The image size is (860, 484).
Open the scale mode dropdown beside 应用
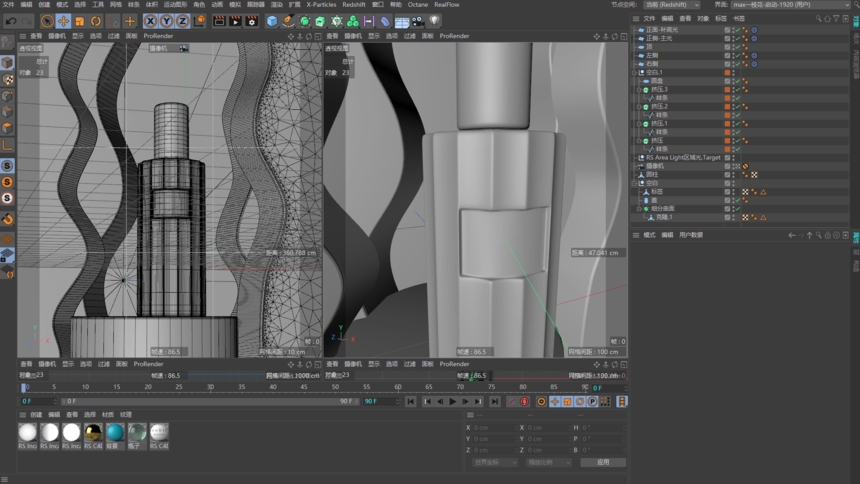pos(548,462)
